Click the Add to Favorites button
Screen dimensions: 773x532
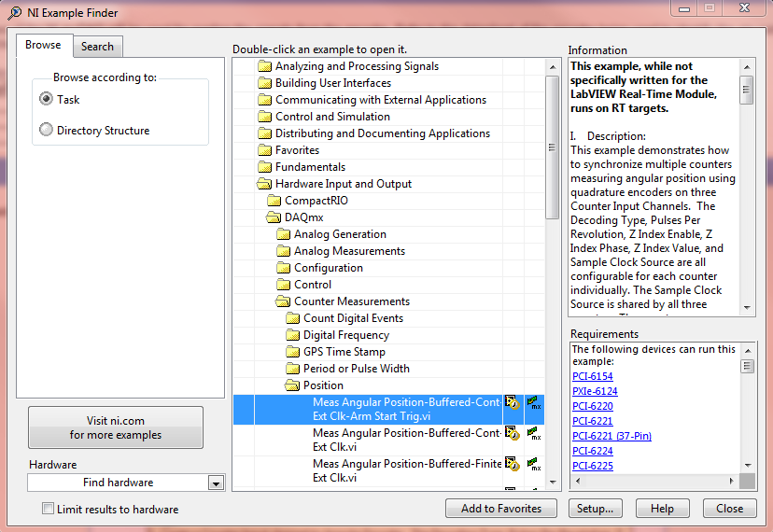click(501, 509)
